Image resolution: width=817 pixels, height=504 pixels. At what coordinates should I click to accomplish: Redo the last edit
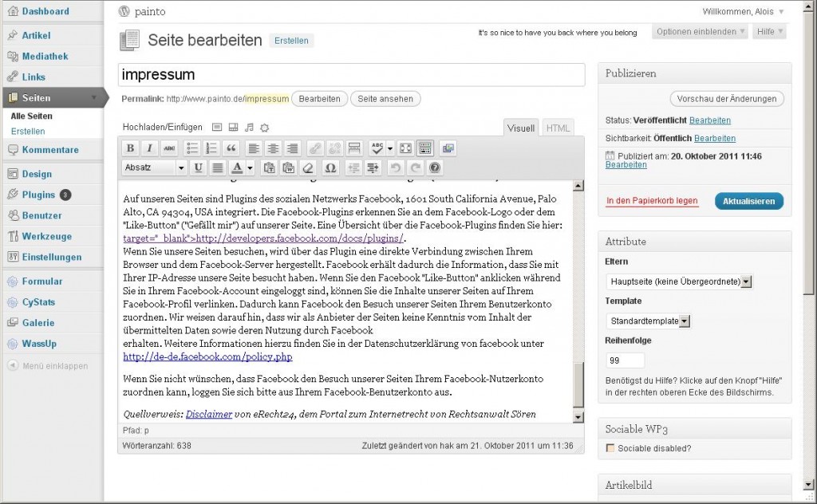coord(415,167)
